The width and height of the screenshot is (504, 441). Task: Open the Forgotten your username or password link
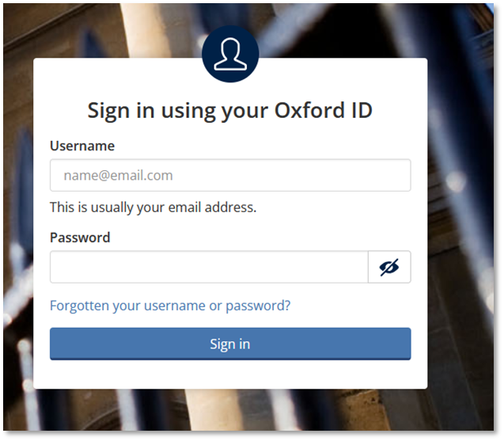click(x=170, y=305)
